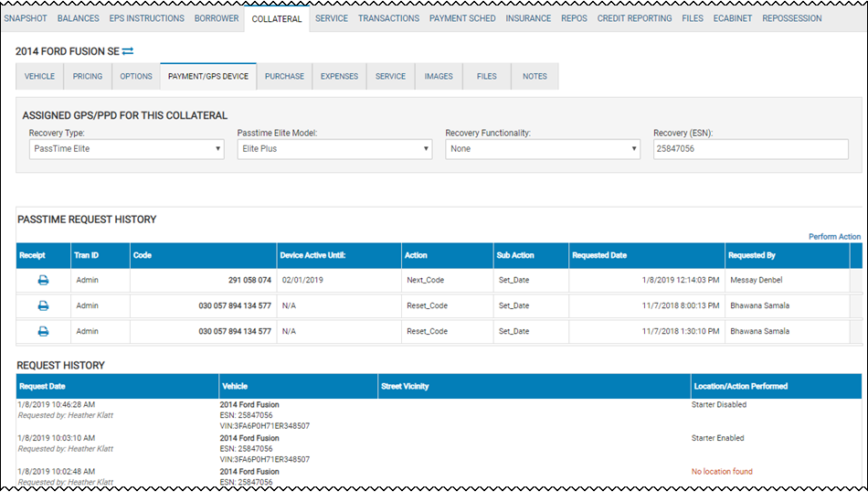Click Messay Denbel in Requested By
Viewport: 868px width, 492px height.
click(x=757, y=281)
